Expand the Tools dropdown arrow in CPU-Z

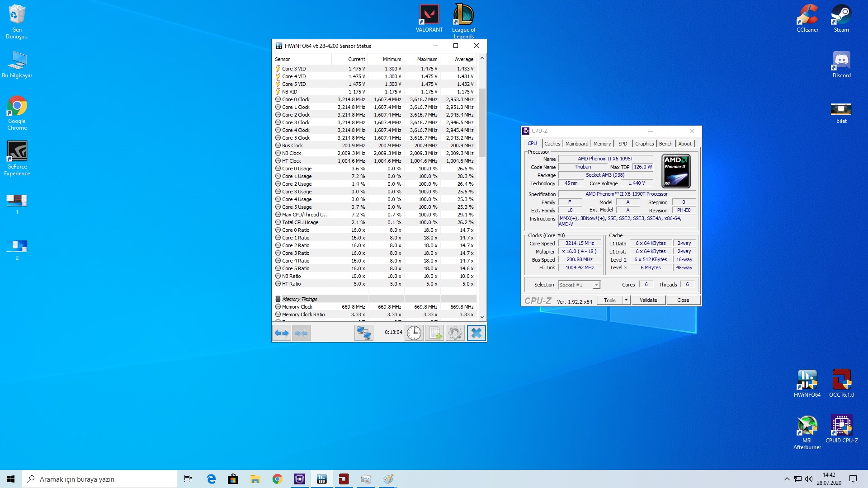pos(626,300)
